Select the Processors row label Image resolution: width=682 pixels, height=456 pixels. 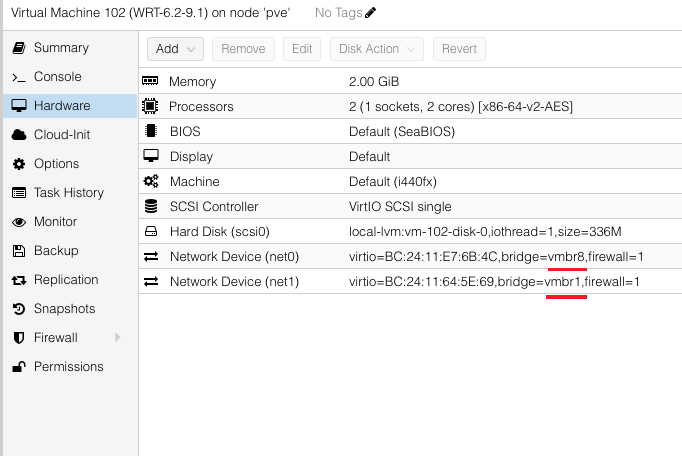coord(201,107)
